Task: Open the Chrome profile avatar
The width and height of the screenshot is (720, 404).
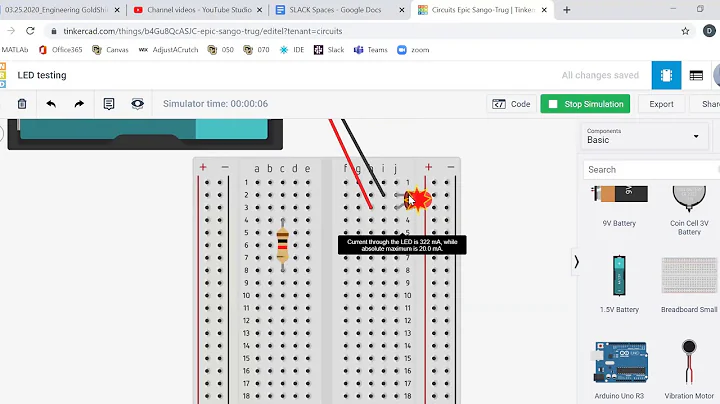Action: (709, 31)
